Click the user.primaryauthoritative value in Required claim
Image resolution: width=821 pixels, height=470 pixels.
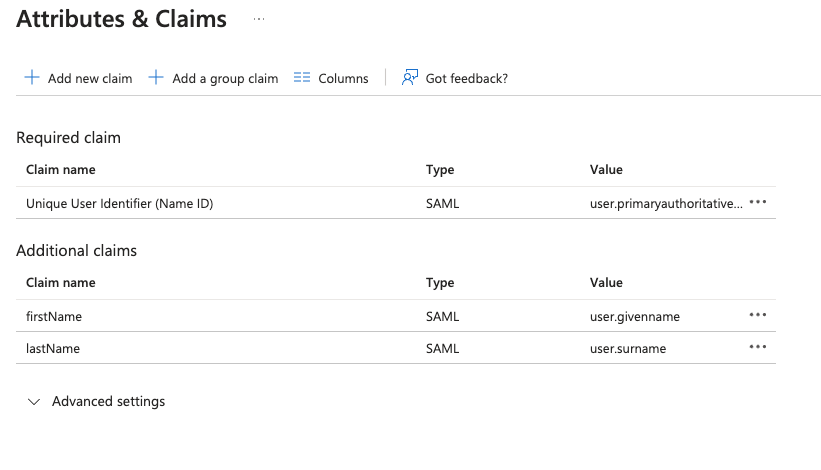(x=666, y=204)
